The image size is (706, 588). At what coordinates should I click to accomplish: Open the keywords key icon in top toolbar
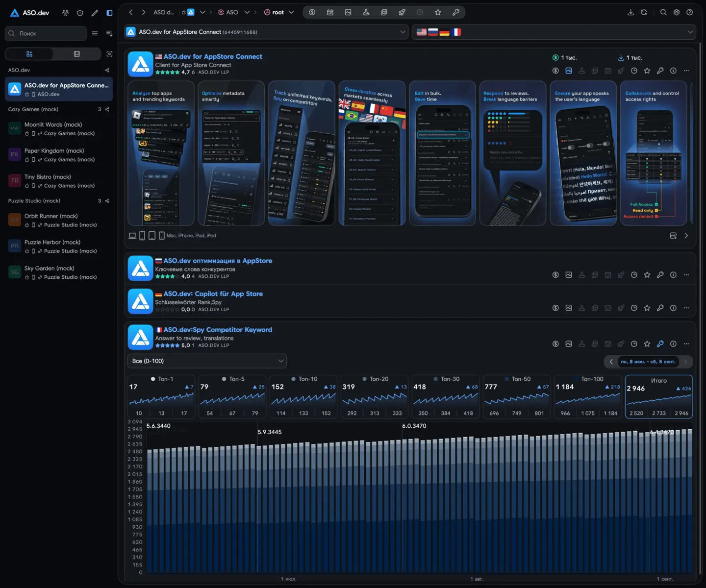pos(456,12)
